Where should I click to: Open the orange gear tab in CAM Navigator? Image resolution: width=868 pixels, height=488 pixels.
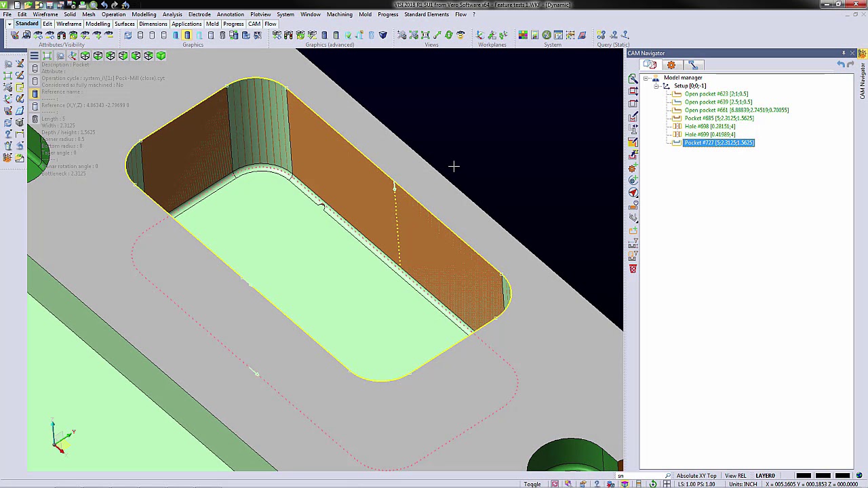(x=671, y=65)
